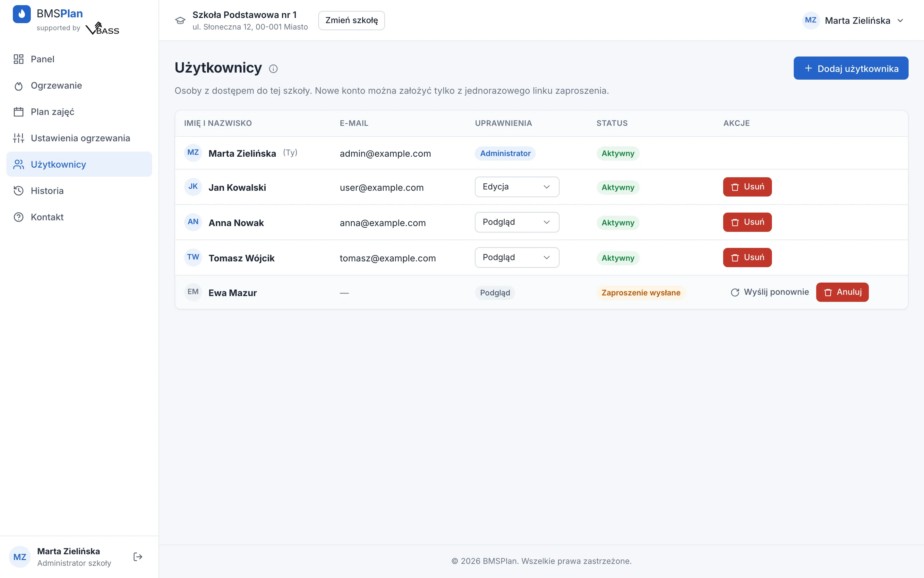Open Tomasz Wójcik's Podgląd permissions dropdown

[x=517, y=258]
